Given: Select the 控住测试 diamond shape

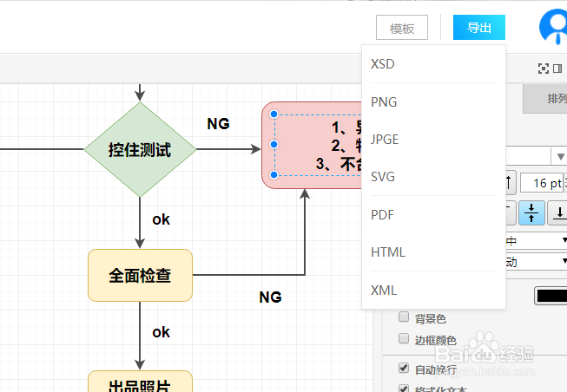Looking at the screenshot, I should point(140,149).
